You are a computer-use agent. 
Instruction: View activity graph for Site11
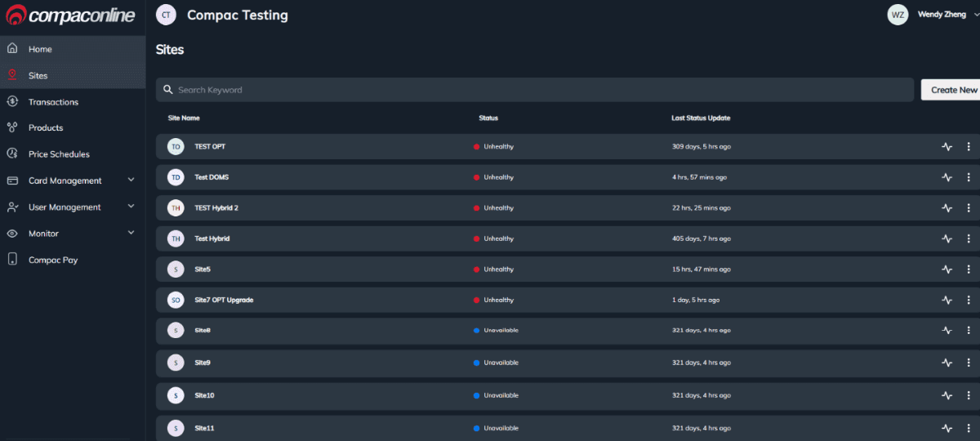pyautogui.click(x=947, y=428)
